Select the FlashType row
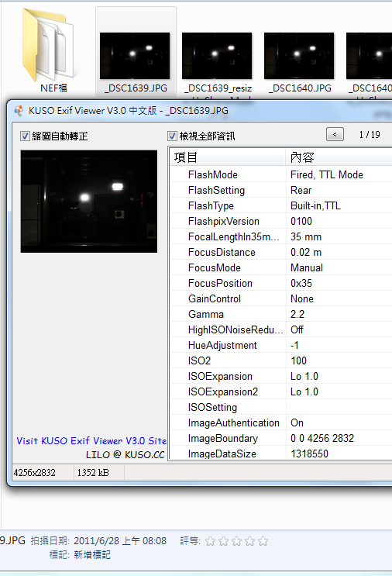 click(x=281, y=205)
